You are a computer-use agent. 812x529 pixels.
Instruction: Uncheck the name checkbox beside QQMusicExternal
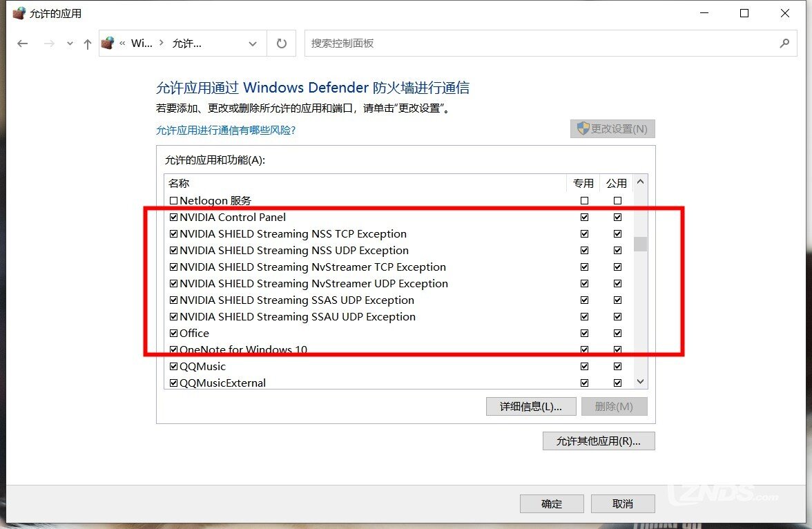pos(173,383)
